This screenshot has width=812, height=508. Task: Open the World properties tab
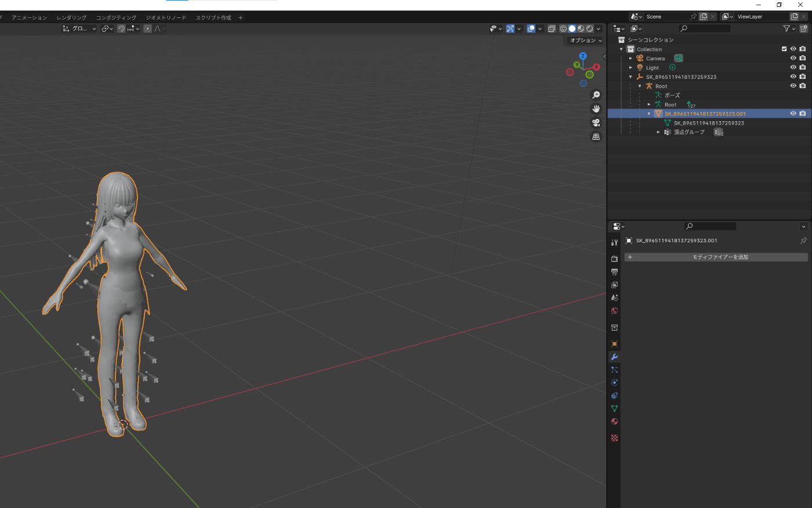[x=614, y=311]
